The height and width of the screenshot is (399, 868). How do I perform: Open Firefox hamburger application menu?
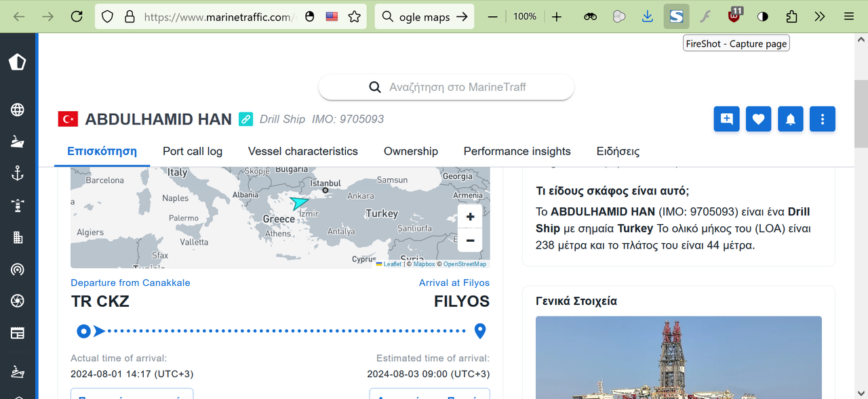pyautogui.click(x=849, y=16)
